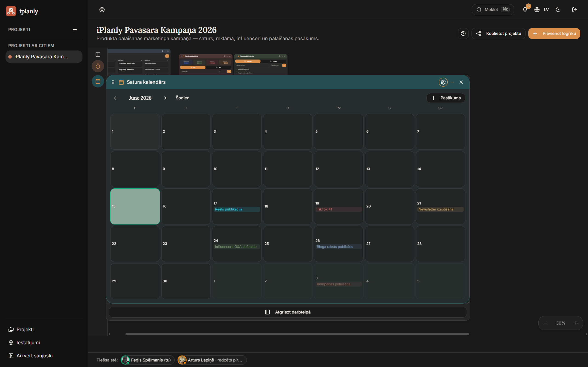Select June 22 day cell
The width and height of the screenshot is (588, 367).
tap(135, 244)
